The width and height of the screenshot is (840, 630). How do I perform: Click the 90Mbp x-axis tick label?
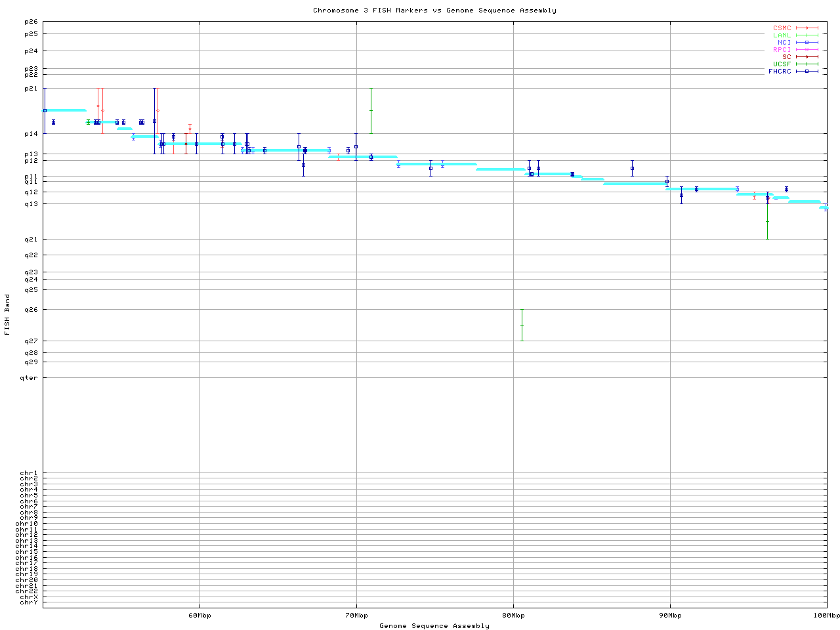coord(670,616)
